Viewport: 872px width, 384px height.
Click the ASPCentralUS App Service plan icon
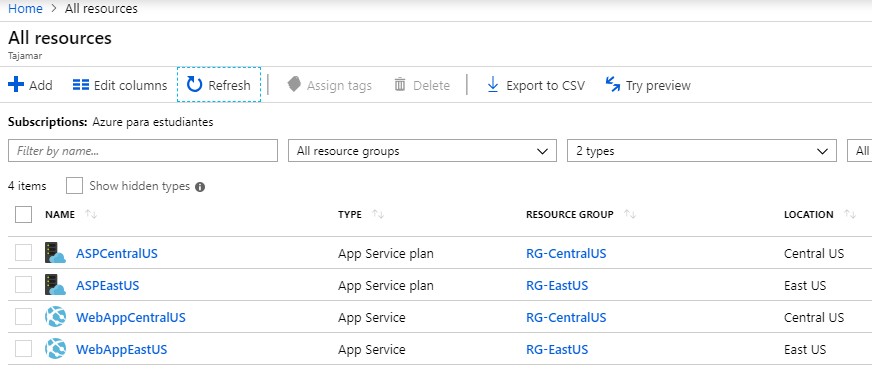pos(56,253)
